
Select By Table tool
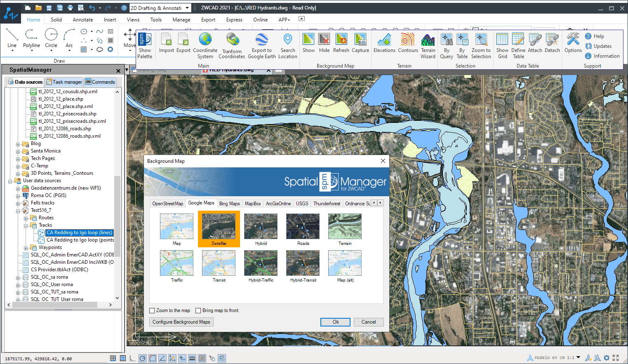click(462, 45)
